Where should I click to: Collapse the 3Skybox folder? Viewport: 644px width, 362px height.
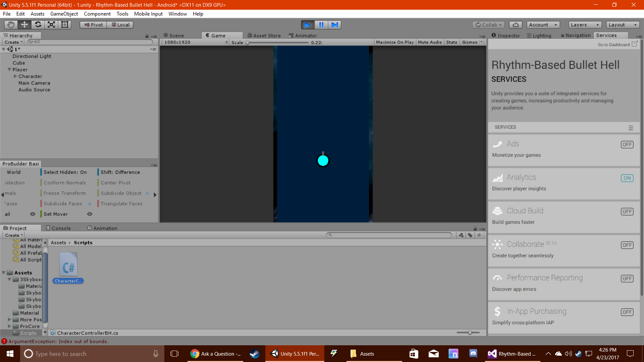click(9, 280)
